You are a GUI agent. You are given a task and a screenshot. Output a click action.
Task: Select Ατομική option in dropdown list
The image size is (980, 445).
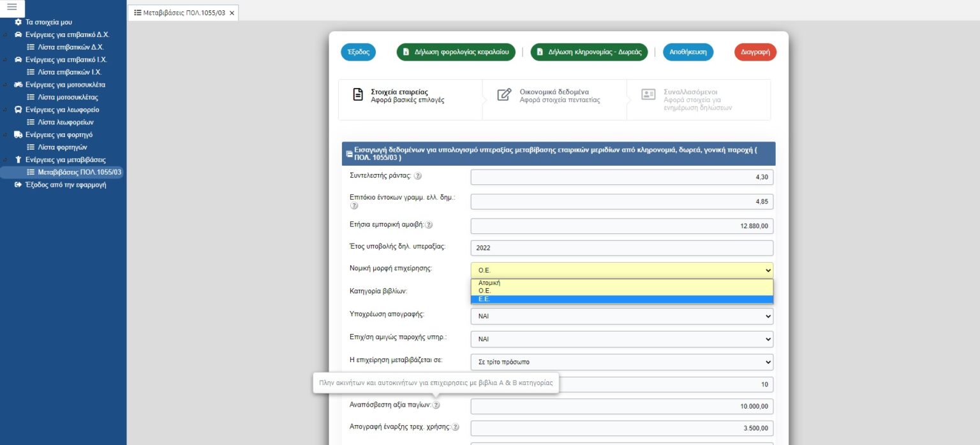point(489,282)
